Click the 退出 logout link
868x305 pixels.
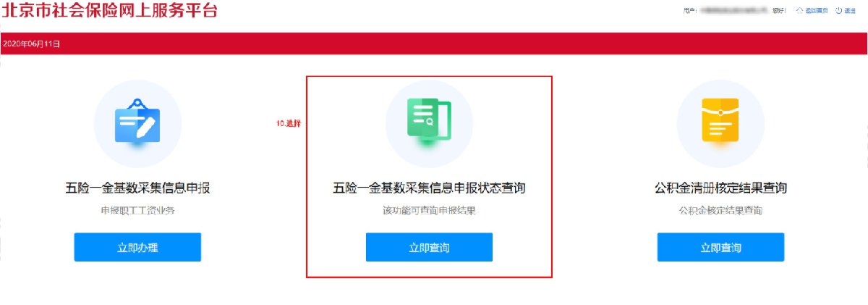(x=850, y=11)
